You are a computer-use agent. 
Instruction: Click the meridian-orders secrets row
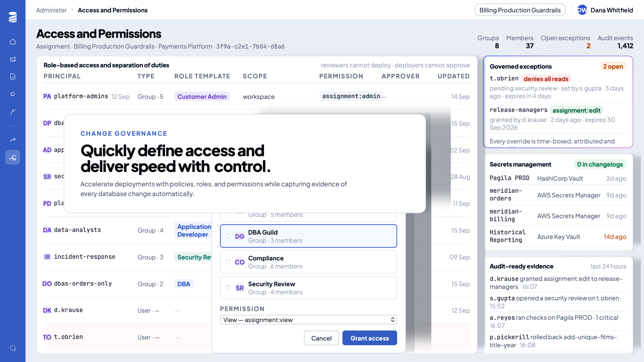point(558,195)
